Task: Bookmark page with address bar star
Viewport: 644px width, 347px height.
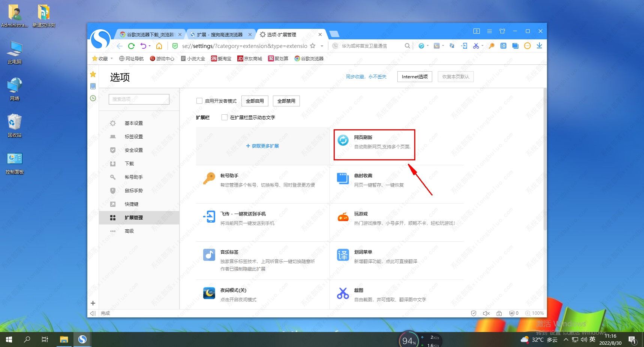Action: (x=313, y=46)
